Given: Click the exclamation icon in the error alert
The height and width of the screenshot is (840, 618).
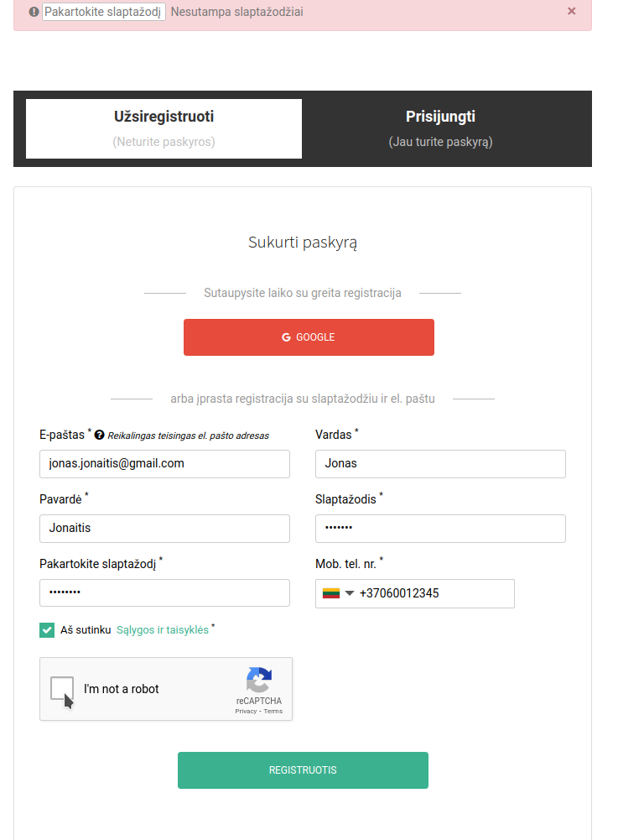Looking at the screenshot, I should pyautogui.click(x=34, y=12).
